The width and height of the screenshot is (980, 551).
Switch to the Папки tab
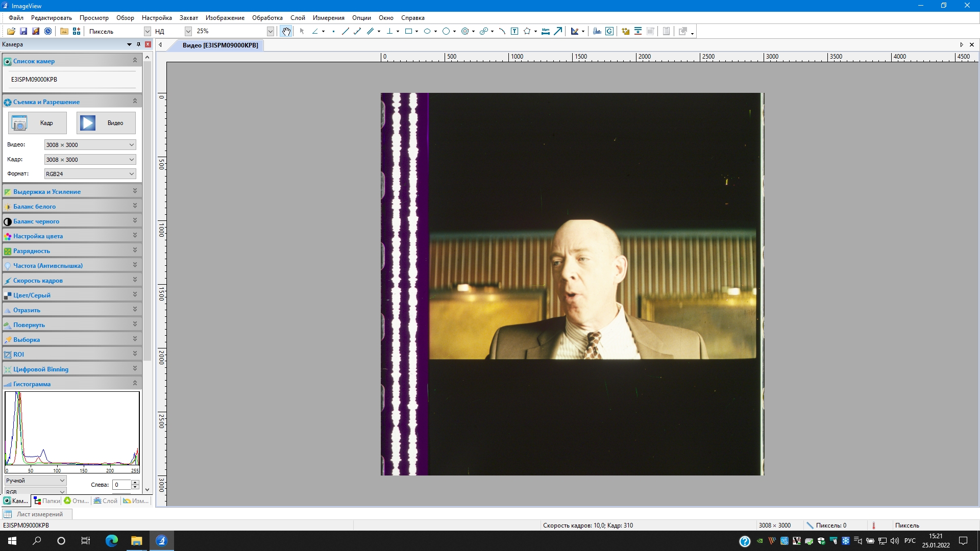click(47, 501)
